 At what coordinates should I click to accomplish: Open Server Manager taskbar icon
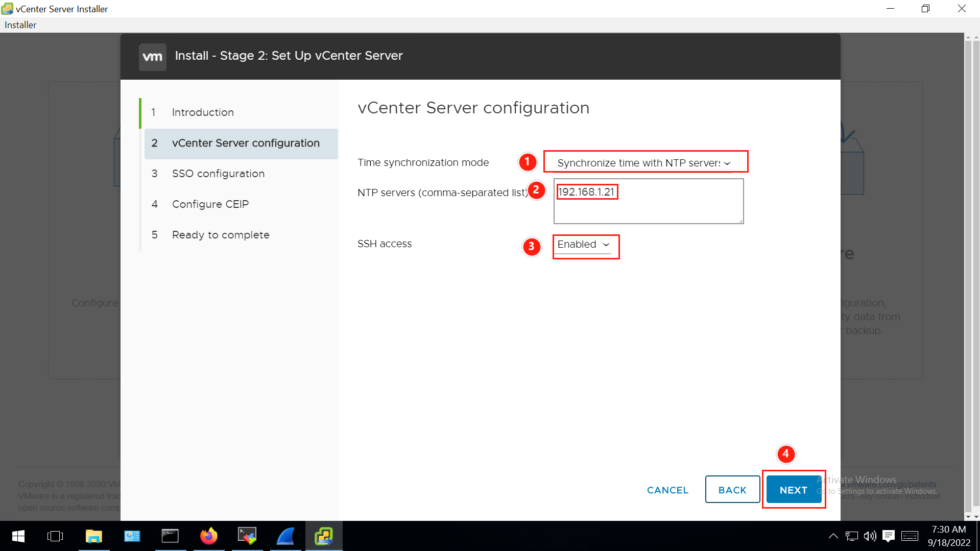point(132,536)
